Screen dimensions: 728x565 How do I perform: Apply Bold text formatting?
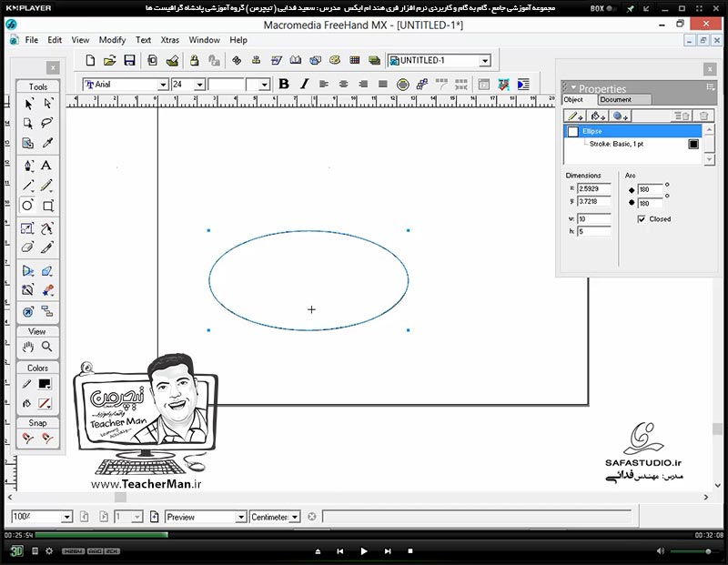[284, 84]
